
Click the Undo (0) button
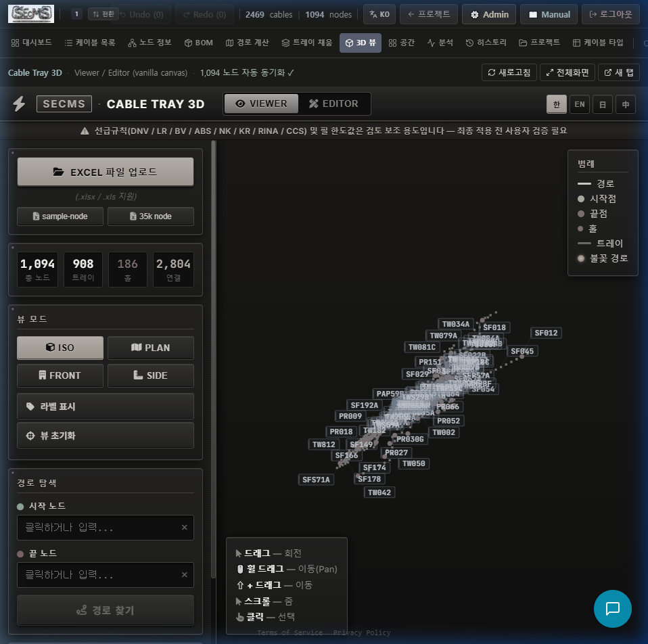tap(142, 14)
